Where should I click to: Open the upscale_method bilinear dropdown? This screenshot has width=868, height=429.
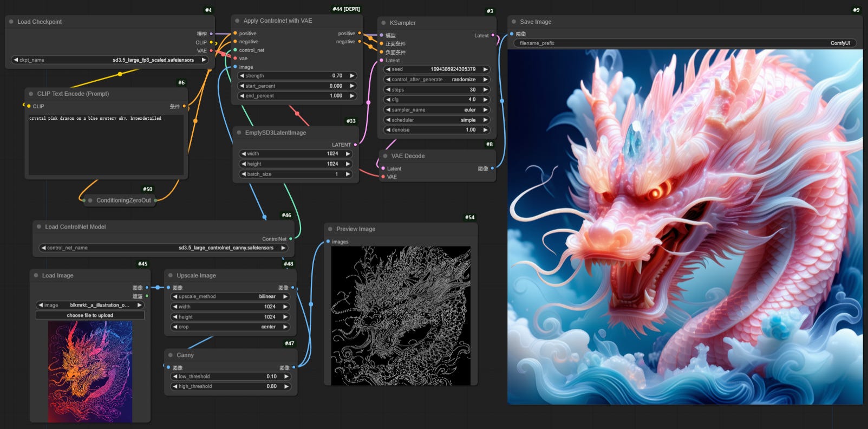(x=230, y=296)
